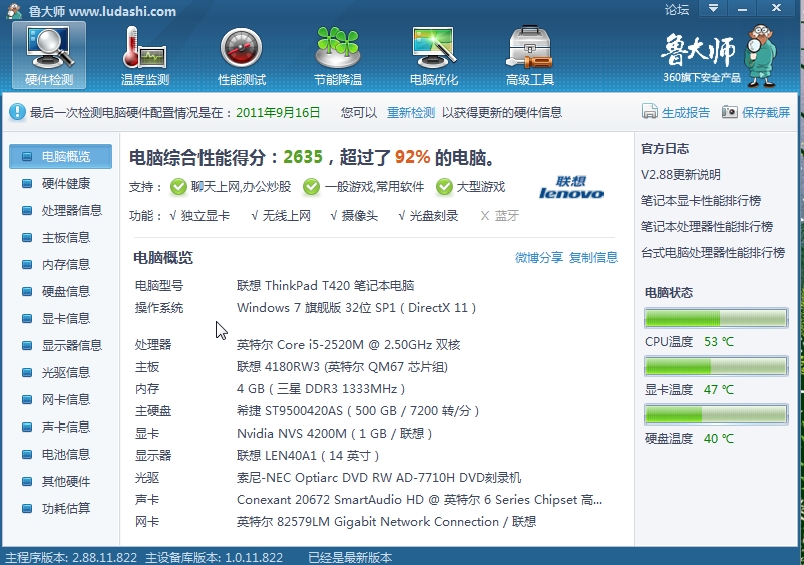Screen dimensions: 804x565
Task: Click the Windows 7 旗舰版 OS entry
Action: pos(356,308)
